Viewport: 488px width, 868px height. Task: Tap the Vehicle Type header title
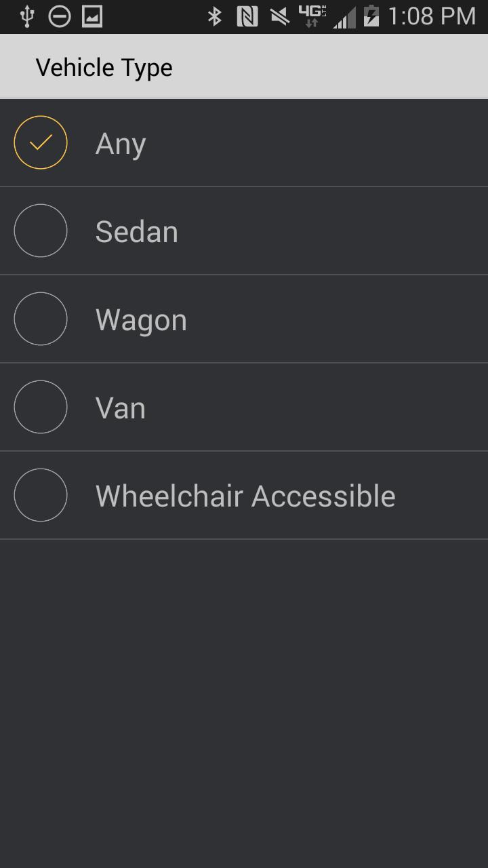coord(104,68)
